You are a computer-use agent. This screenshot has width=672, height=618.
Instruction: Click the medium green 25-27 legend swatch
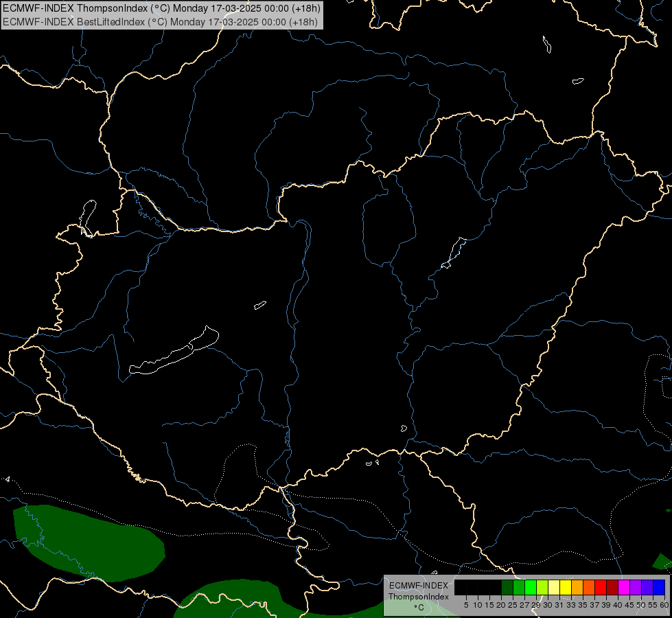tap(518, 587)
